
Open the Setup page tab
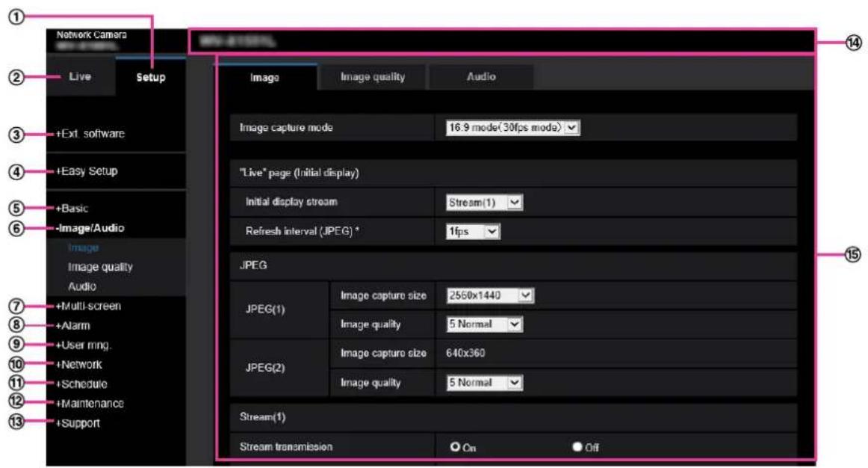151,77
